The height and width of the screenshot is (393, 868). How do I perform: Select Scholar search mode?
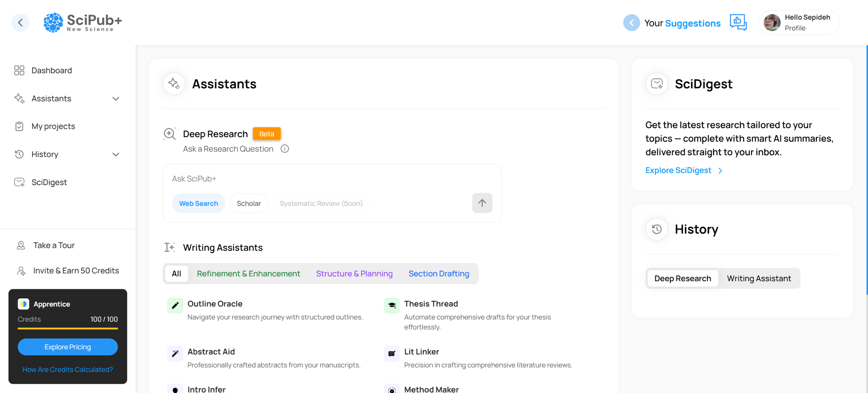[x=249, y=203]
